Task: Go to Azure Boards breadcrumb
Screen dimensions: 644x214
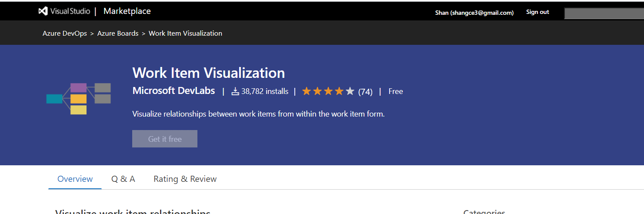Action: (118, 33)
